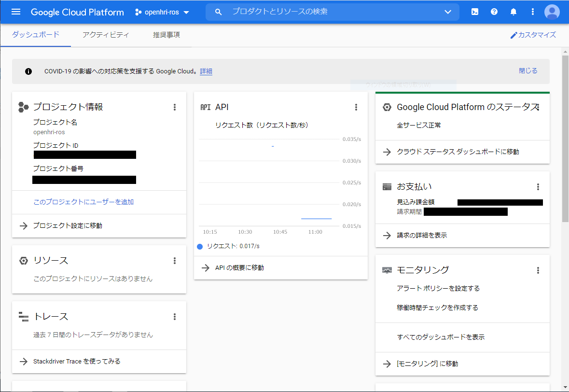The width and height of the screenshot is (569, 392).
Task: Click the scrollbar up arrow
Action: tap(565, 52)
